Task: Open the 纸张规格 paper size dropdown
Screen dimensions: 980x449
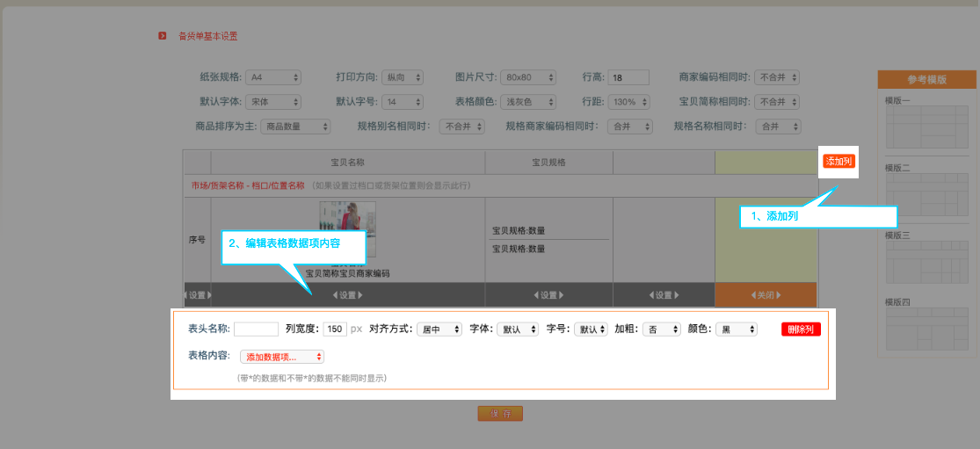Action: tap(273, 77)
